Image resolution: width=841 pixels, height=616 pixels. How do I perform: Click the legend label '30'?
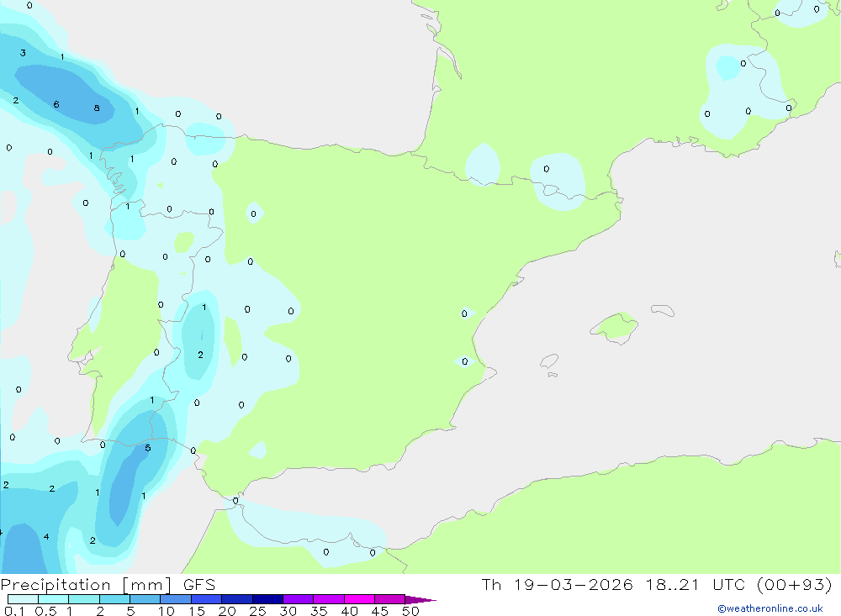[288, 611]
